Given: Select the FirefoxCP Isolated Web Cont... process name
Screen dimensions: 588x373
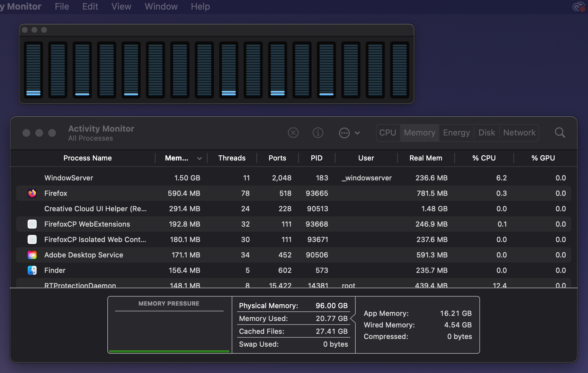Looking at the screenshot, I should pyautogui.click(x=95, y=239).
